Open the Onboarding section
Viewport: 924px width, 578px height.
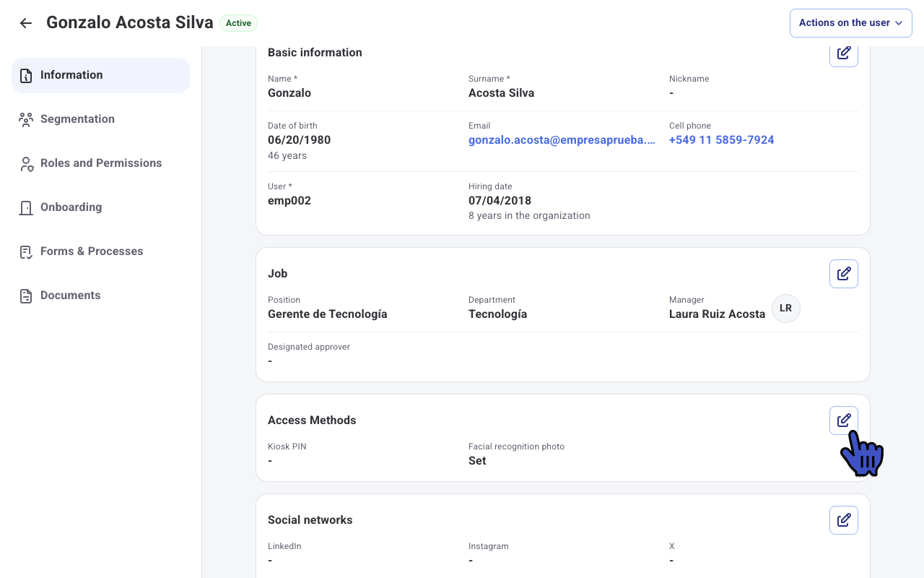point(100,207)
